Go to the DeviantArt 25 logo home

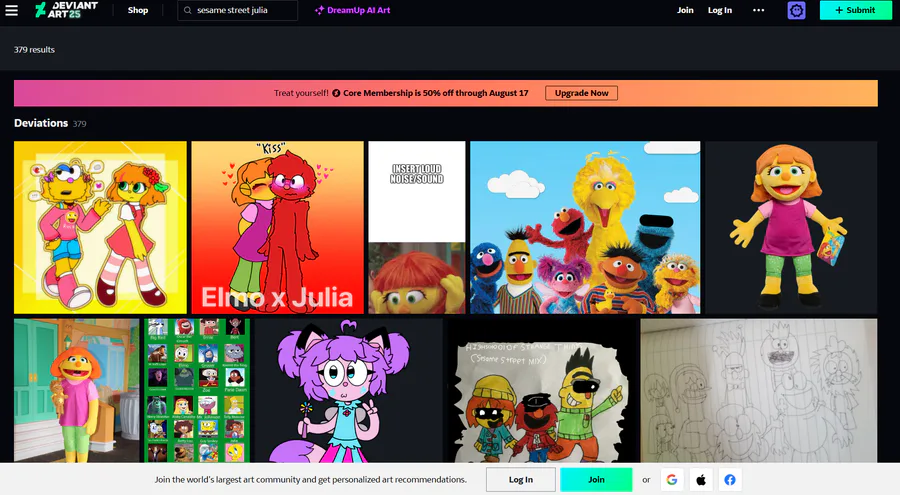click(67, 10)
